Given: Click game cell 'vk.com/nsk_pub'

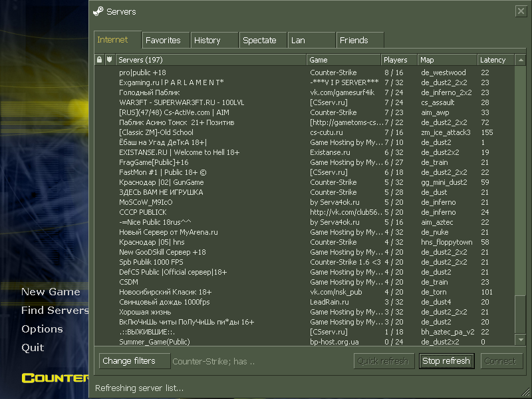Looking at the screenshot, I should [336, 292].
